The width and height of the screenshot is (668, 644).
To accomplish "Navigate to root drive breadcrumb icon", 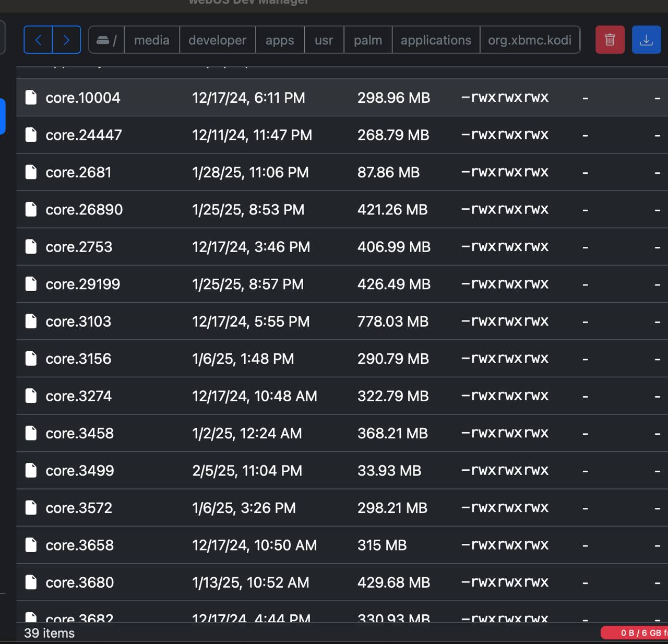I will (x=106, y=40).
